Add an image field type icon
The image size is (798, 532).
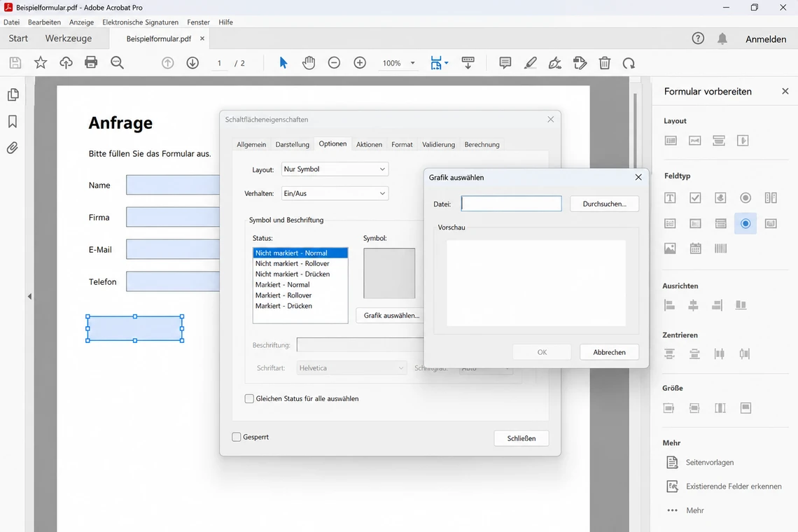671,248
